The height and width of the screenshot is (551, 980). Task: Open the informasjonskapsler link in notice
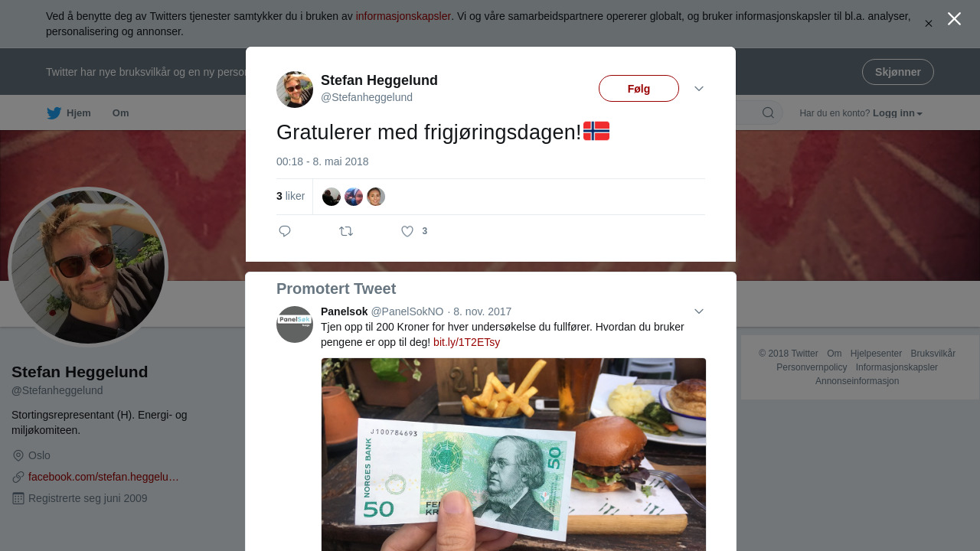click(x=403, y=16)
